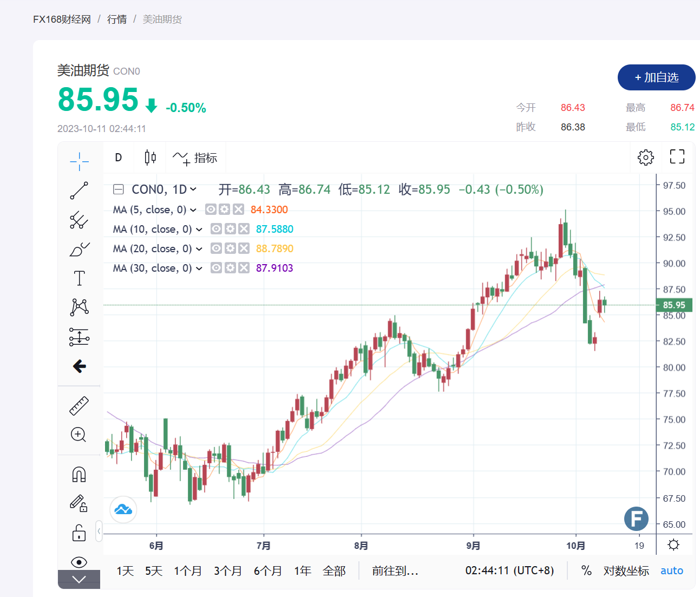
Task: Select the trend line drawing tool
Action: pos(79,191)
